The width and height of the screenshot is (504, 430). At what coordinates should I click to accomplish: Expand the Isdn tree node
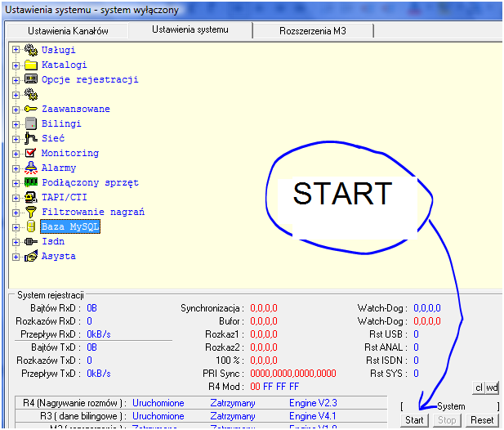pyautogui.click(x=16, y=242)
